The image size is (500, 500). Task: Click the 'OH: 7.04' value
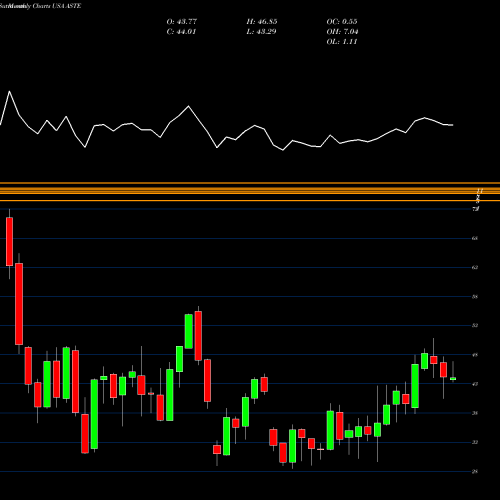point(342,32)
